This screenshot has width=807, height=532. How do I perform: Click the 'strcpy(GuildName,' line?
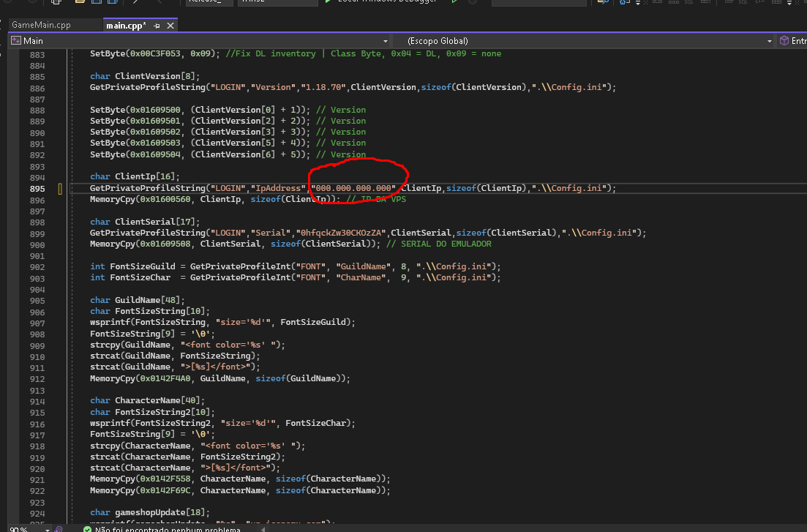[187, 345]
